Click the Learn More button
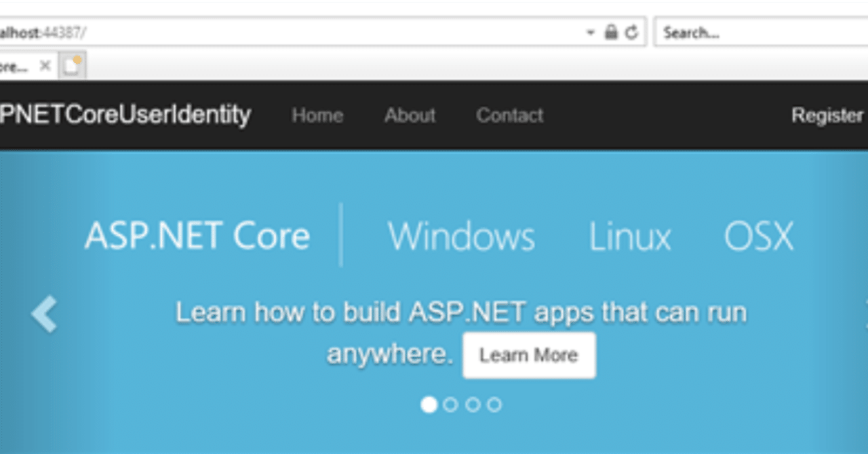This screenshot has width=868, height=454. 529,355
